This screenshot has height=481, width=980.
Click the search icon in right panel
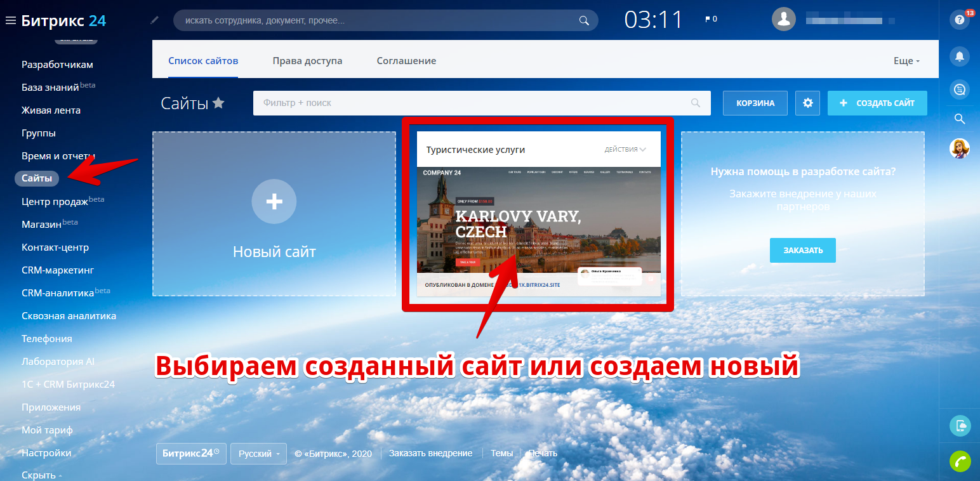[960, 119]
